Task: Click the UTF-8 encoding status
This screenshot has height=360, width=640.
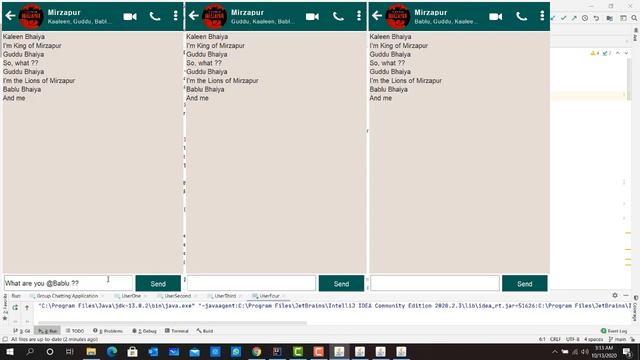Action: (573, 339)
